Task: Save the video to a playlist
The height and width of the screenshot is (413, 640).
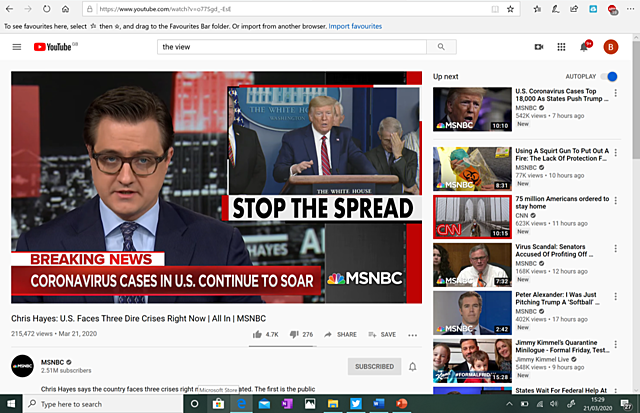Action: click(382, 334)
